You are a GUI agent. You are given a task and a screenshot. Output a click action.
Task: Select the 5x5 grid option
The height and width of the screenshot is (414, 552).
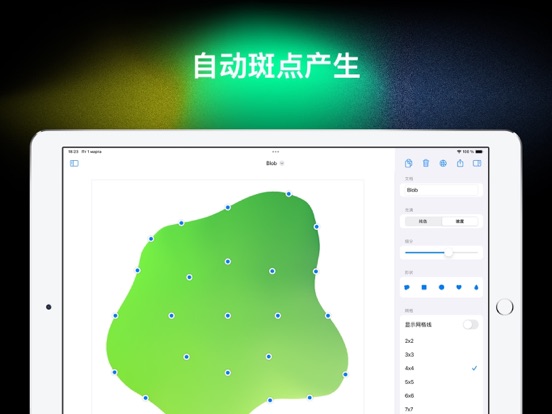(x=441, y=382)
